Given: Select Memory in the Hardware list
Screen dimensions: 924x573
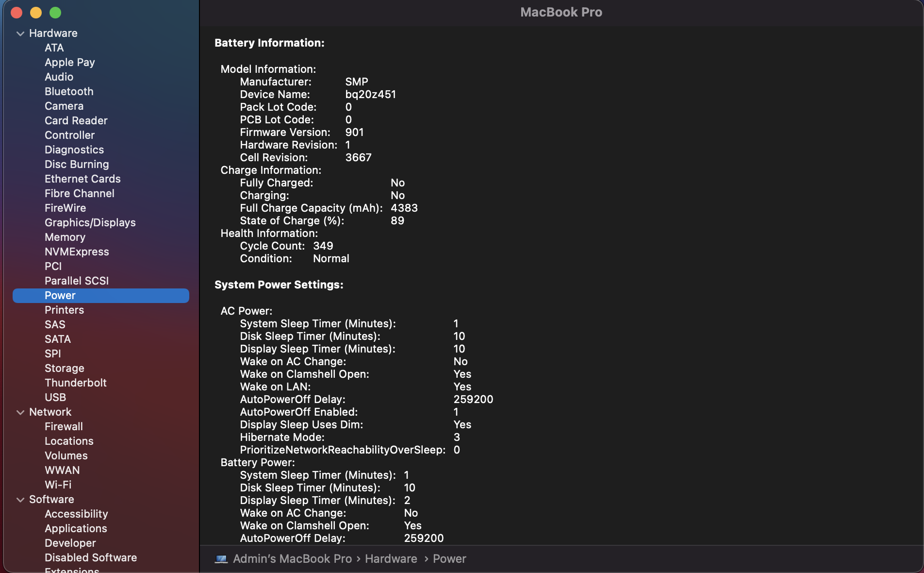Looking at the screenshot, I should 65,237.
